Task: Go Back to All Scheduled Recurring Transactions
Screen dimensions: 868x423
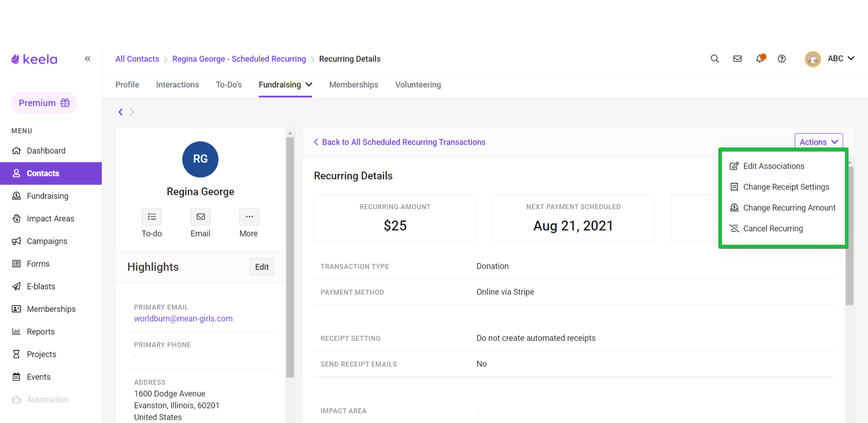Action: tap(399, 142)
